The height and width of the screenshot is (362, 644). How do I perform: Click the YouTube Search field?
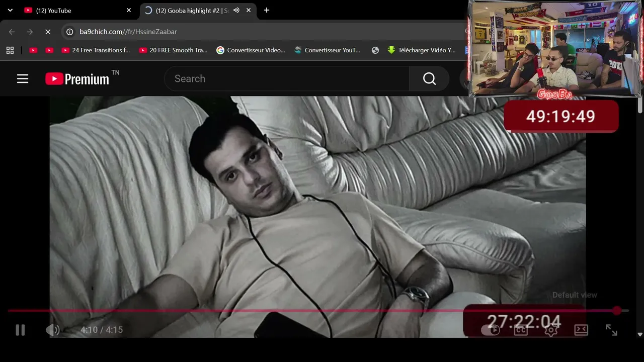[287, 78]
